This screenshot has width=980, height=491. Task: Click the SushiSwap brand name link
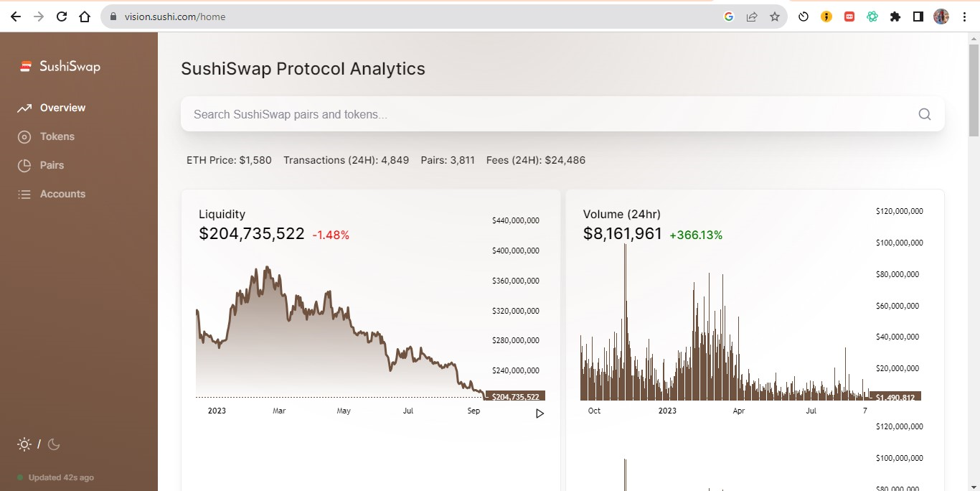tap(70, 67)
